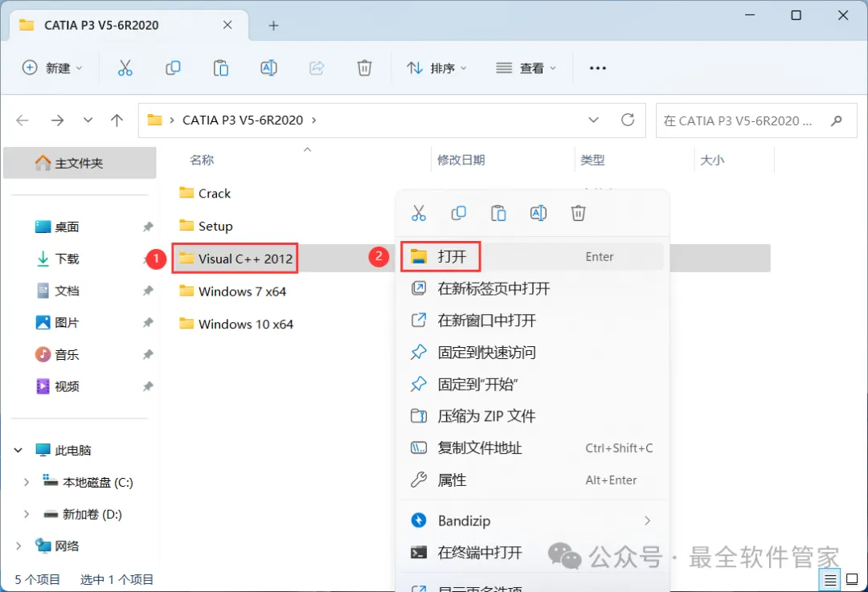Click the Delete icon in the context menu
The width and height of the screenshot is (868, 592).
(x=578, y=213)
